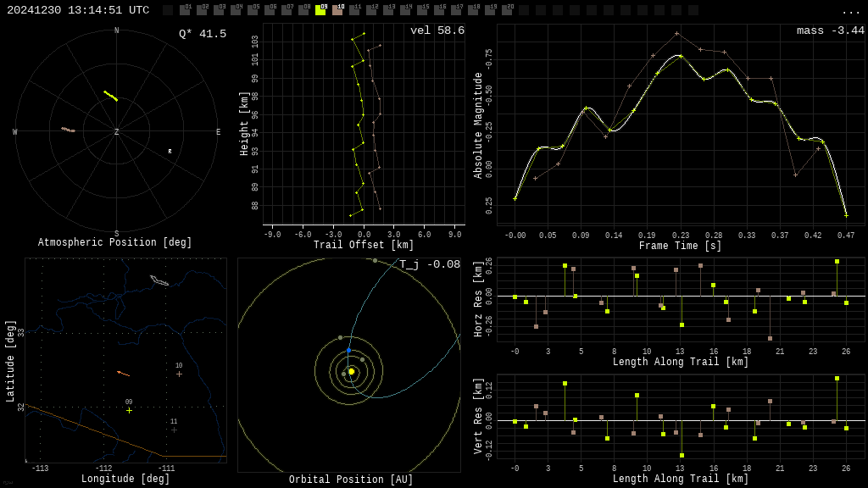Click station 17 square in top bar
This screenshot has height=488, width=868.
pos(456,10)
